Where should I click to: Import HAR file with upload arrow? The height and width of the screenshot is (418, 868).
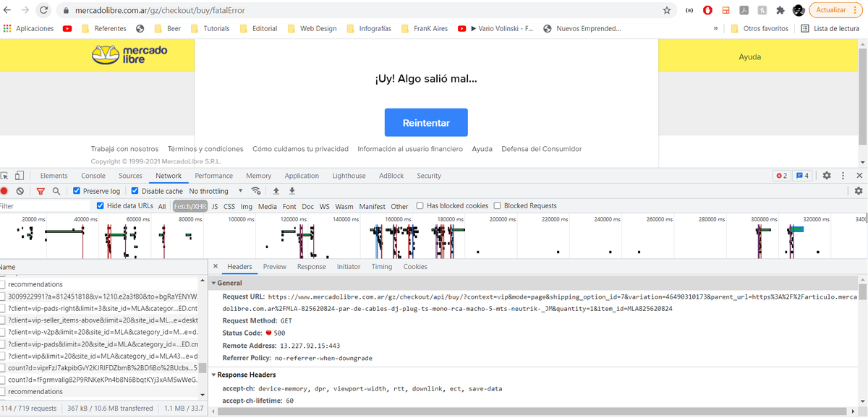[x=276, y=191]
